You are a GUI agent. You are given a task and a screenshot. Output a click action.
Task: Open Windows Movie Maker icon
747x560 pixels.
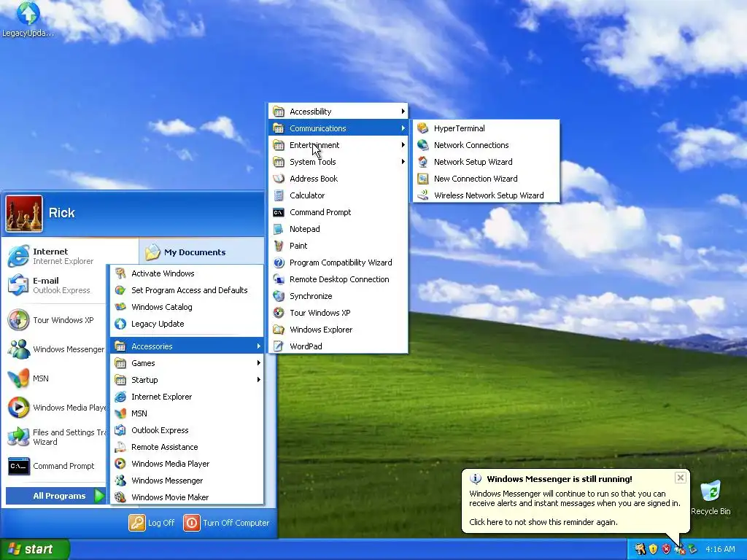(x=120, y=497)
